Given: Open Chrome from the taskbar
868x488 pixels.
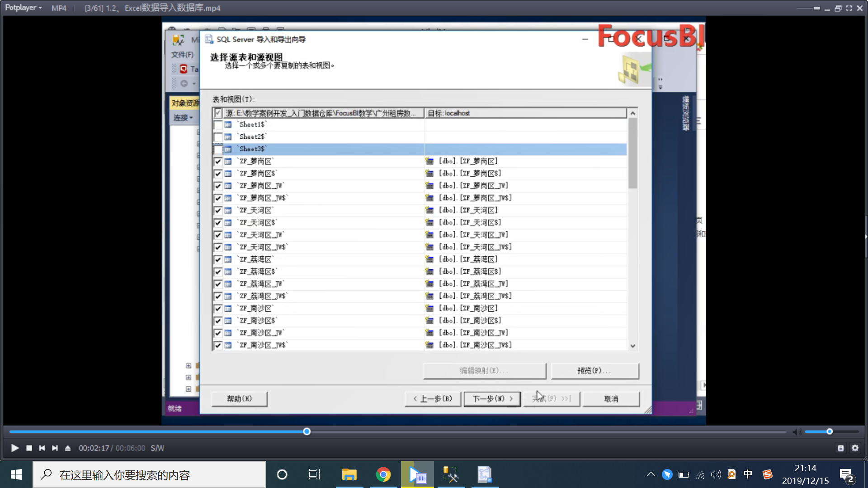Looking at the screenshot, I should tap(383, 474).
